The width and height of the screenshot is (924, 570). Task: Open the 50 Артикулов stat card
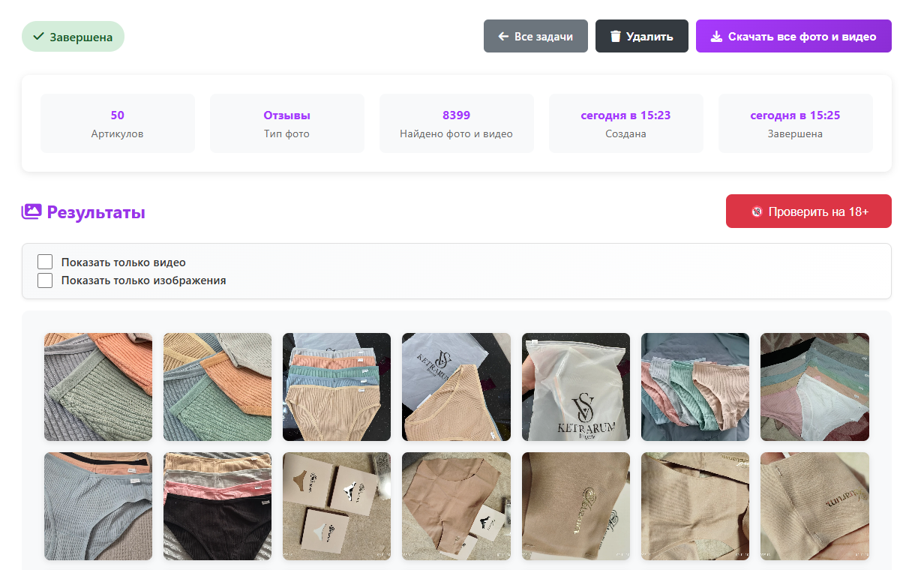[118, 124]
